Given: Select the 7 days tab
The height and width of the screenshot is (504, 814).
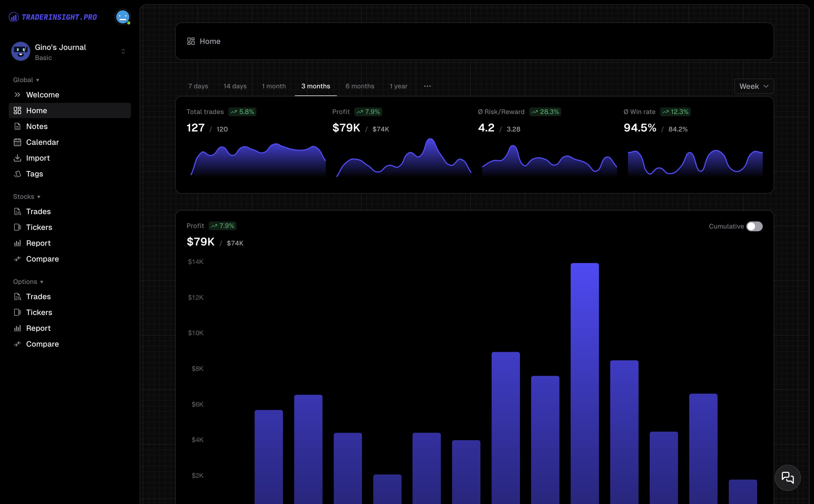Looking at the screenshot, I should tap(198, 86).
